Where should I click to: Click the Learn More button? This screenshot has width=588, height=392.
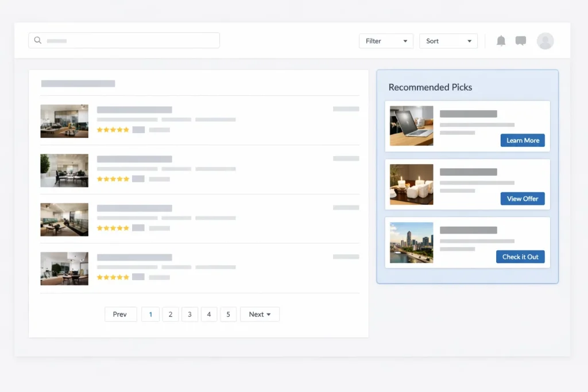tap(523, 140)
